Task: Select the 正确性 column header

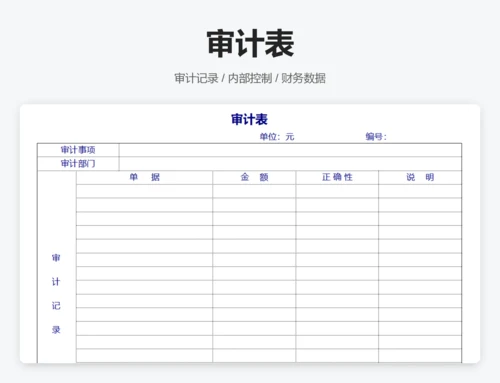Action: coord(337,177)
